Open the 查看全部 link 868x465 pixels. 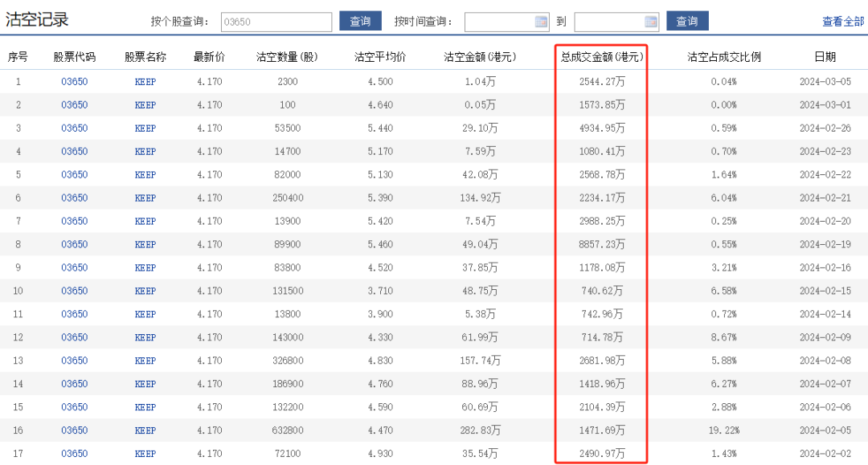tap(843, 22)
